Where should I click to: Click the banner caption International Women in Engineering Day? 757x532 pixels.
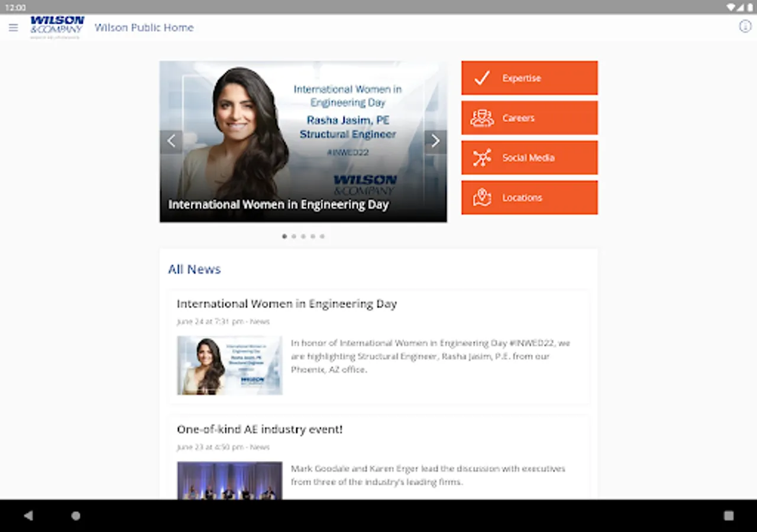(x=279, y=205)
